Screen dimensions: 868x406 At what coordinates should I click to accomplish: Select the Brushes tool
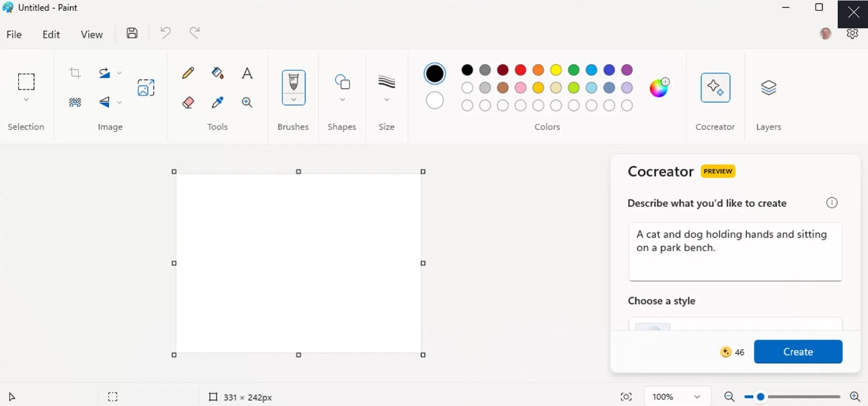[x=293, y=81]
